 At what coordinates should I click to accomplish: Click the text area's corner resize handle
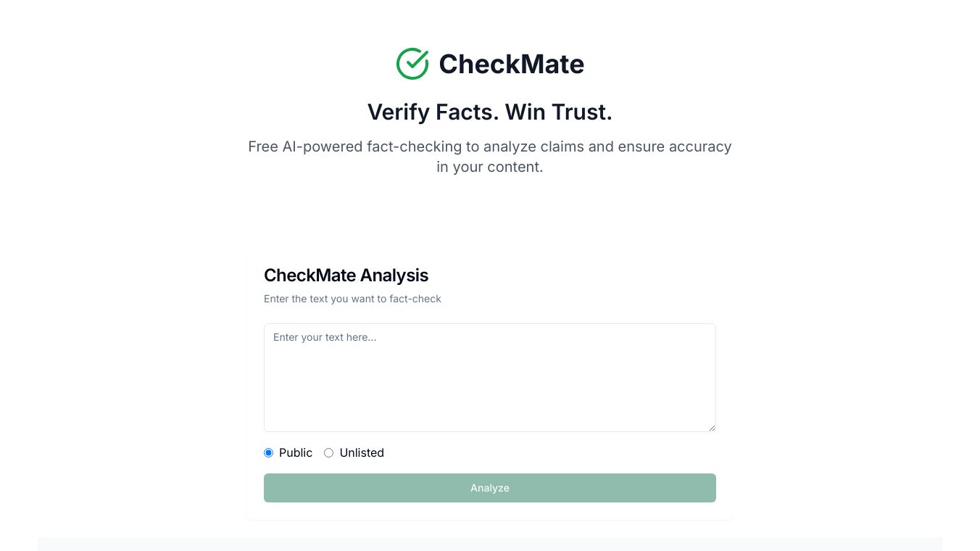(x=712, y=428)
